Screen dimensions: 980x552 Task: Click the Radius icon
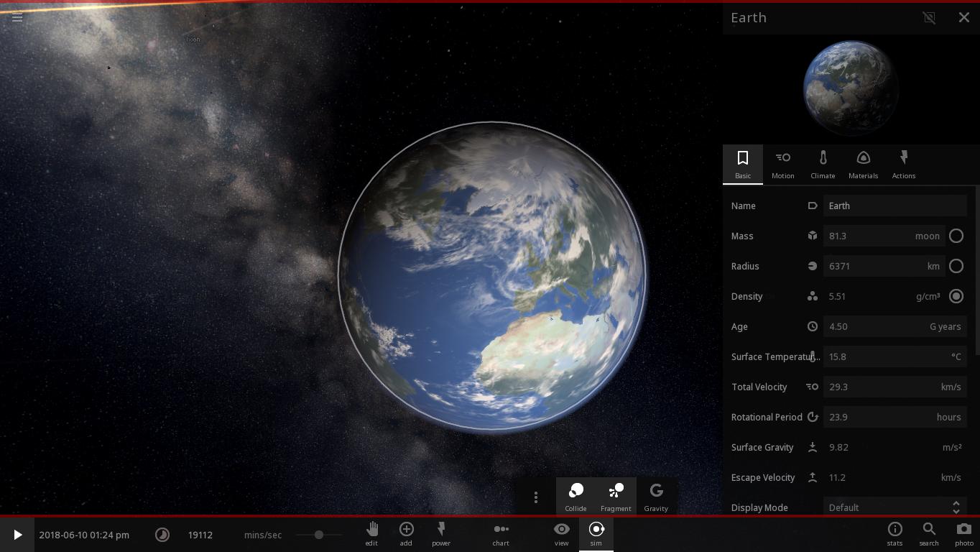pos(813,266)
